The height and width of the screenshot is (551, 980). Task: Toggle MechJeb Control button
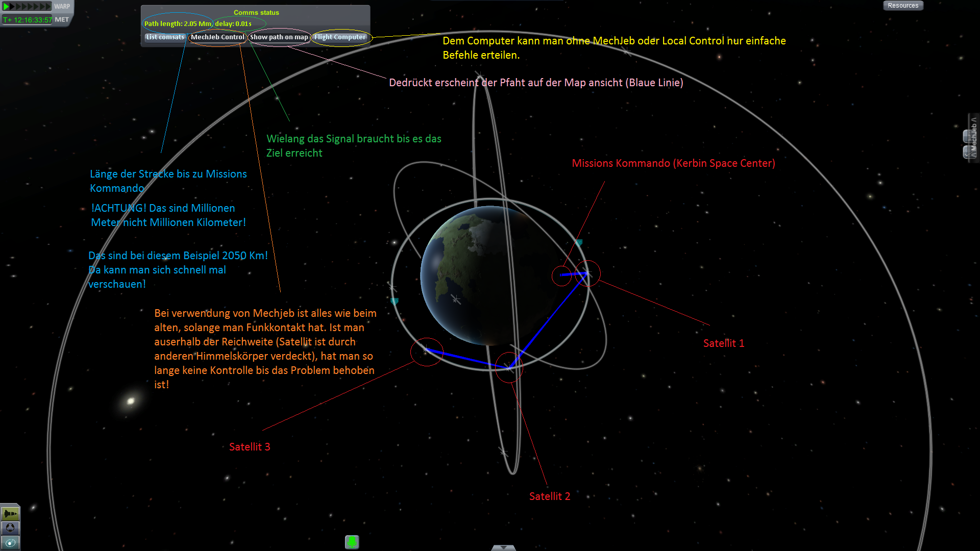[x=217, y=37]
